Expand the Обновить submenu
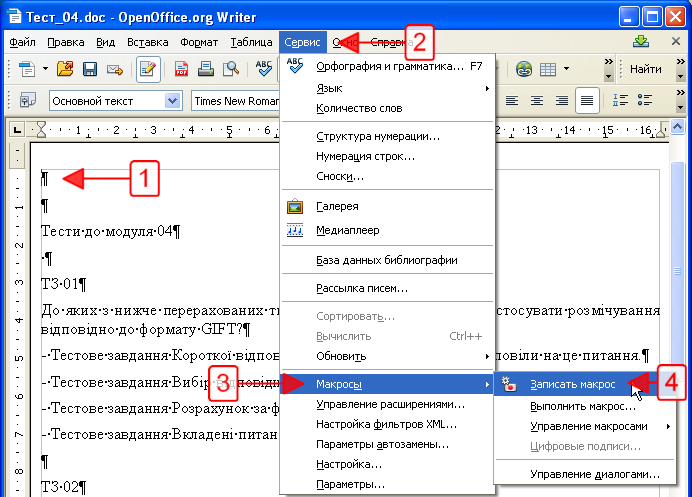The image size is (692, 497). point(387,356)
